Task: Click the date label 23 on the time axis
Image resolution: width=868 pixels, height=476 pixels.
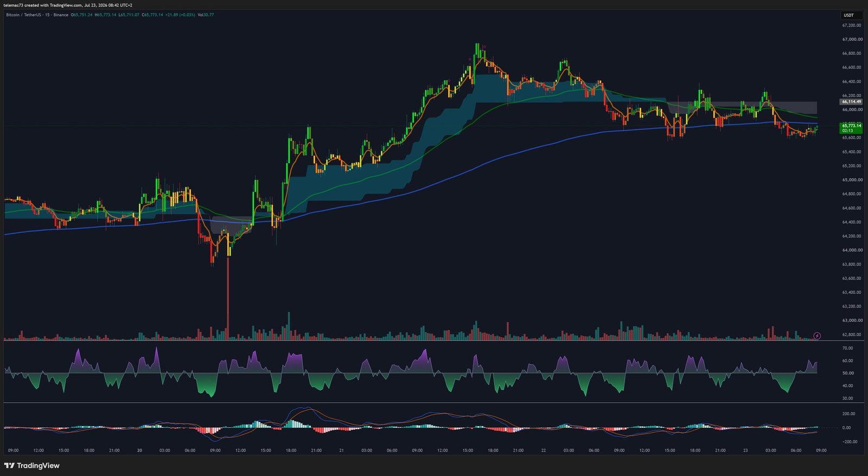Action: tap(745, 451)
